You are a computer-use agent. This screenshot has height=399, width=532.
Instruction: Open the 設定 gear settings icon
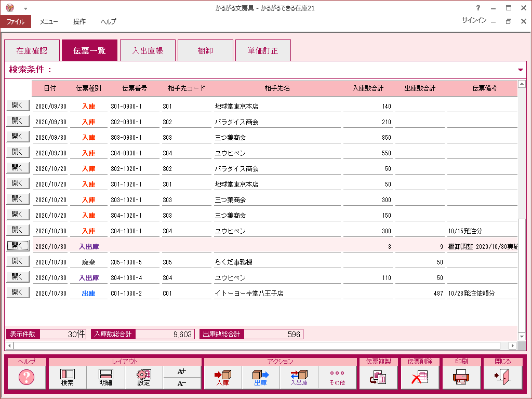coord(144,377)
